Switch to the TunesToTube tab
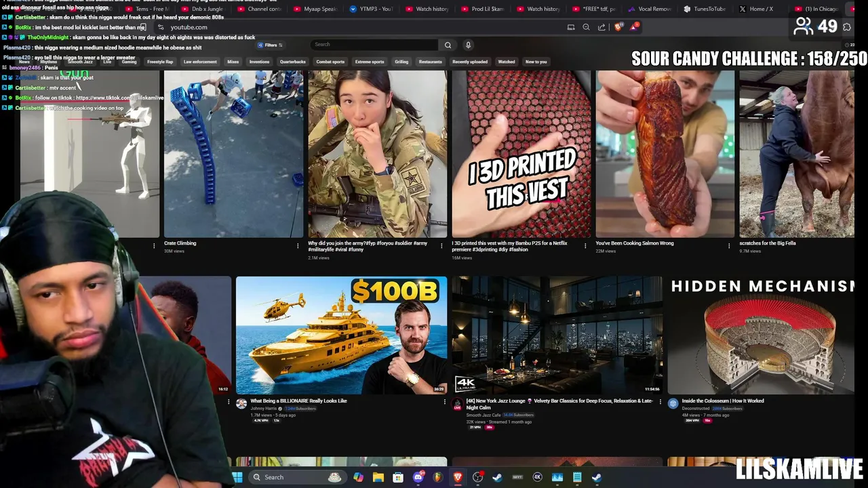 click(705, 9)
